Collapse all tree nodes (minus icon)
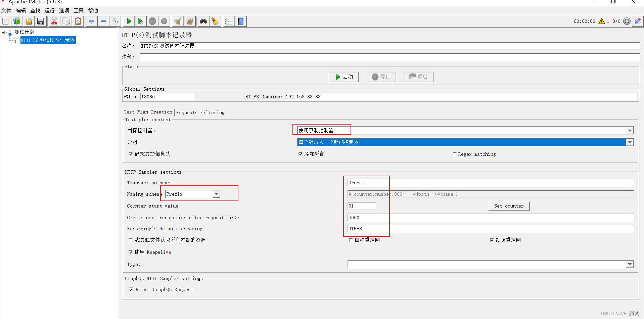The image size is (644, 319). tap(103, 21)
